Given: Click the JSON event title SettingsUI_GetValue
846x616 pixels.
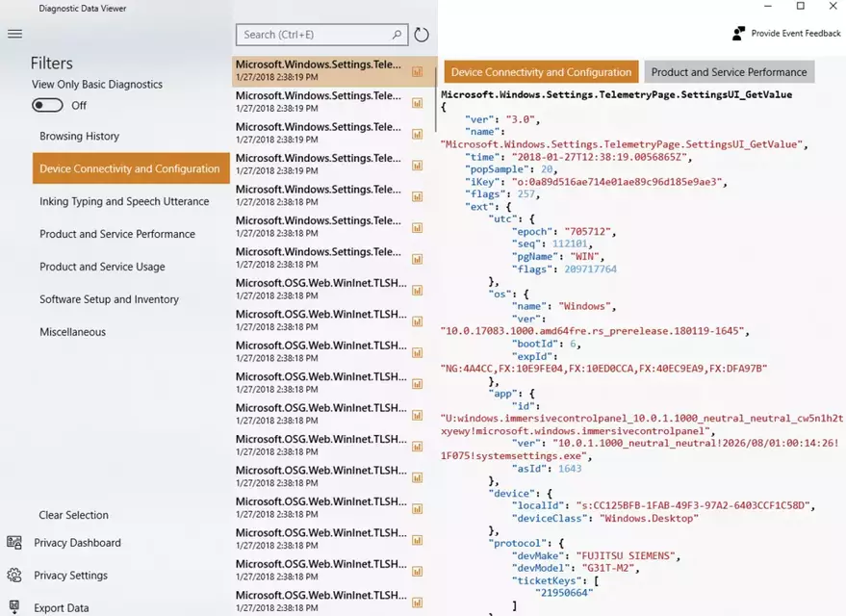Looking at the screenshot, I should (617, 94).
